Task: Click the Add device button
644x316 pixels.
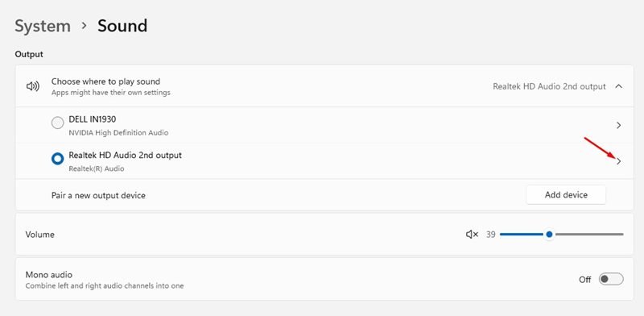Action: [566, 194]
